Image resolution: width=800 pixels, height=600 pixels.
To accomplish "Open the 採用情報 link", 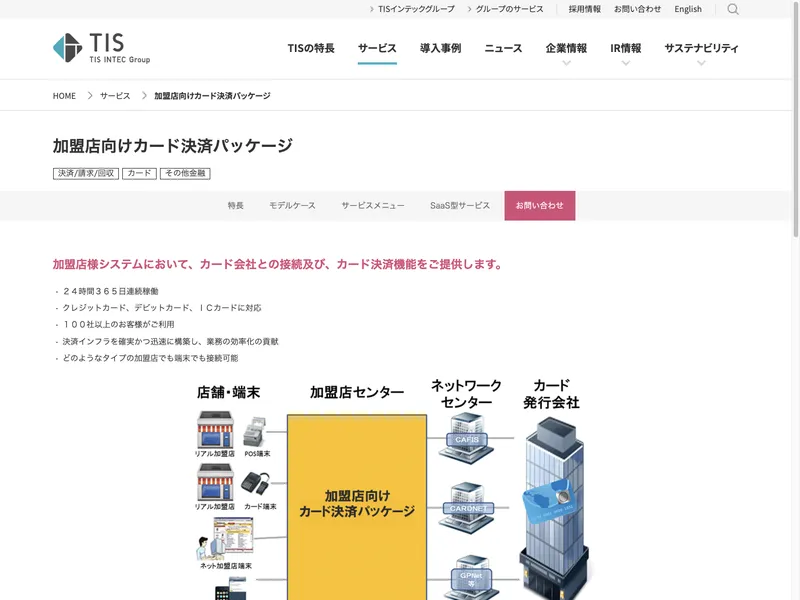I will point(585,9).
